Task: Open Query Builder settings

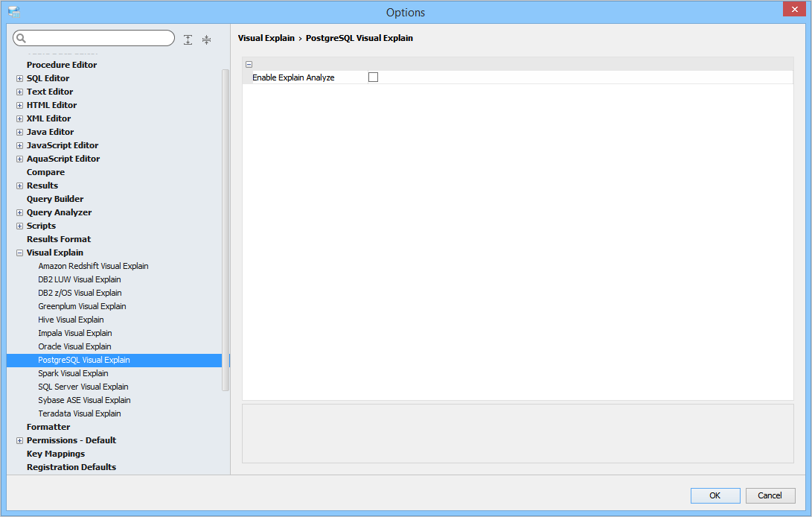Action: (55, 199)
